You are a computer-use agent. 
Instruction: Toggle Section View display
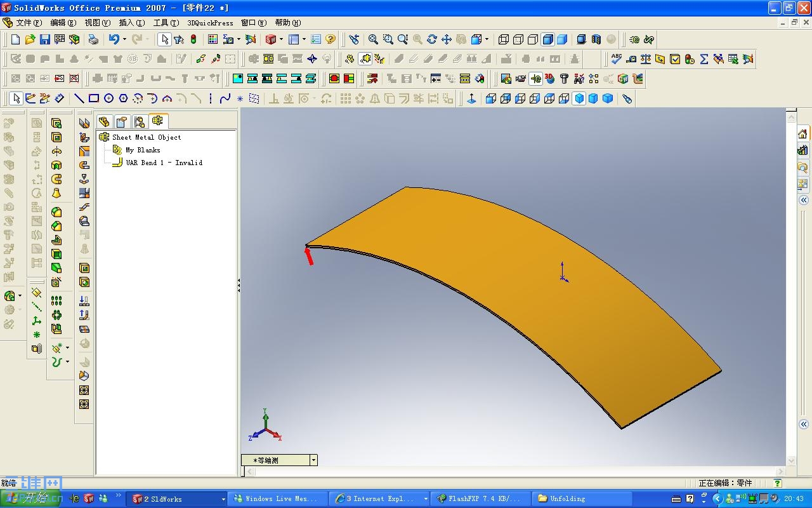pyautogui.click(x=596, y=39)
